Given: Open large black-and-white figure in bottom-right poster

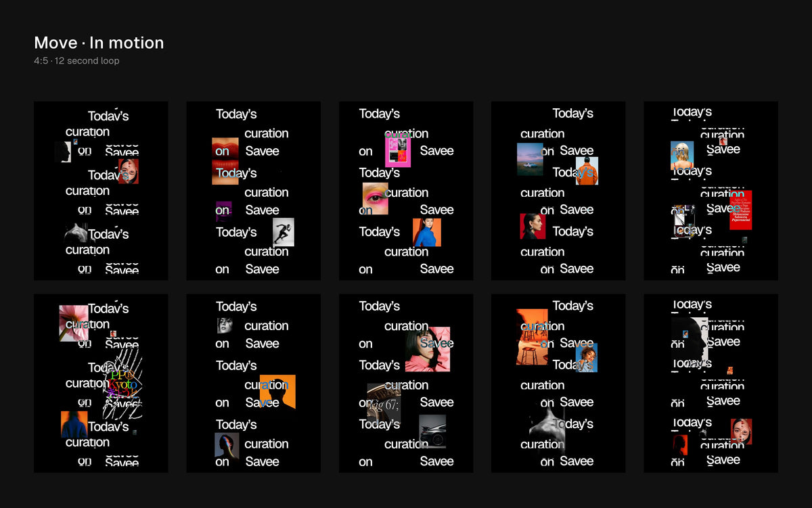Looking at the screenshot, I should [x=690, y=342].
